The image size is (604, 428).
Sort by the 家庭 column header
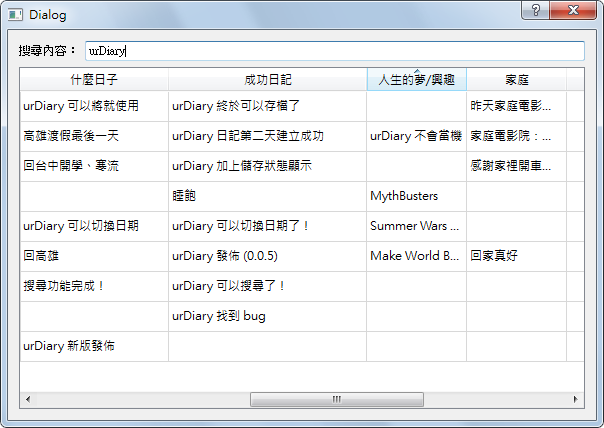tap(517, 80)
